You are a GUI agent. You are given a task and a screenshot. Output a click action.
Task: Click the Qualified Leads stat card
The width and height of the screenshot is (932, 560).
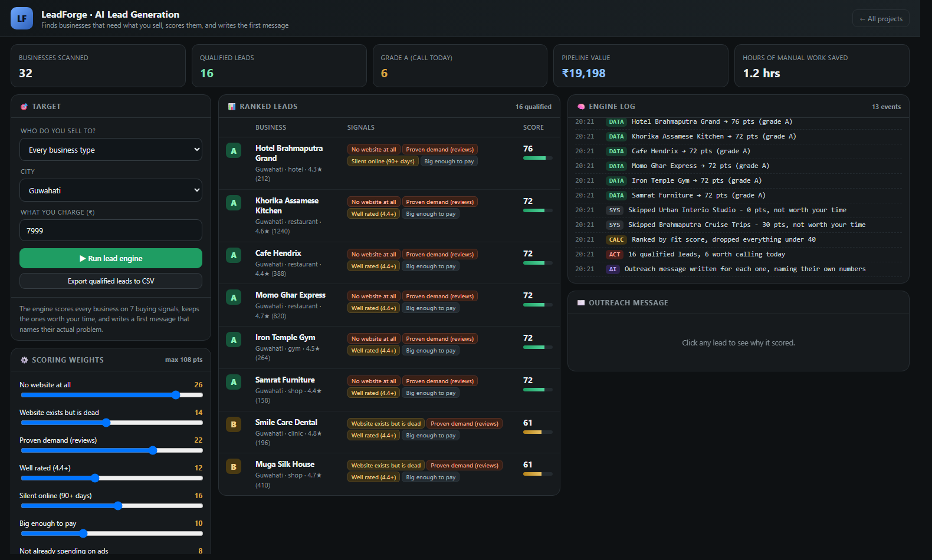[279, 66]
